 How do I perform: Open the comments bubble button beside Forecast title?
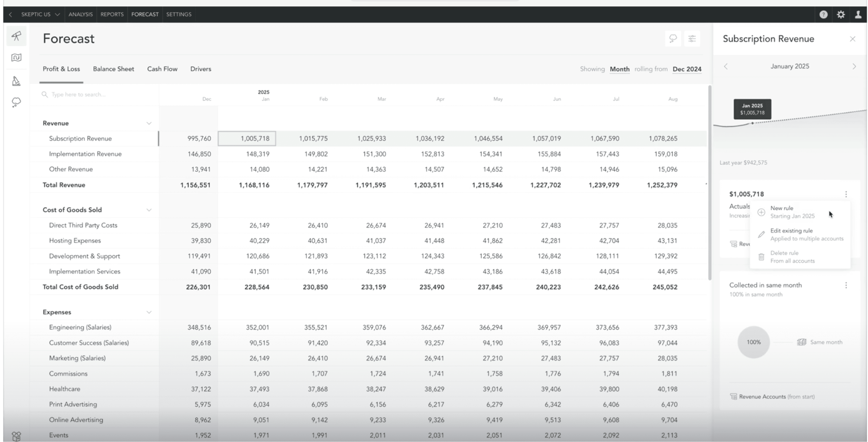tap(673, 39)
